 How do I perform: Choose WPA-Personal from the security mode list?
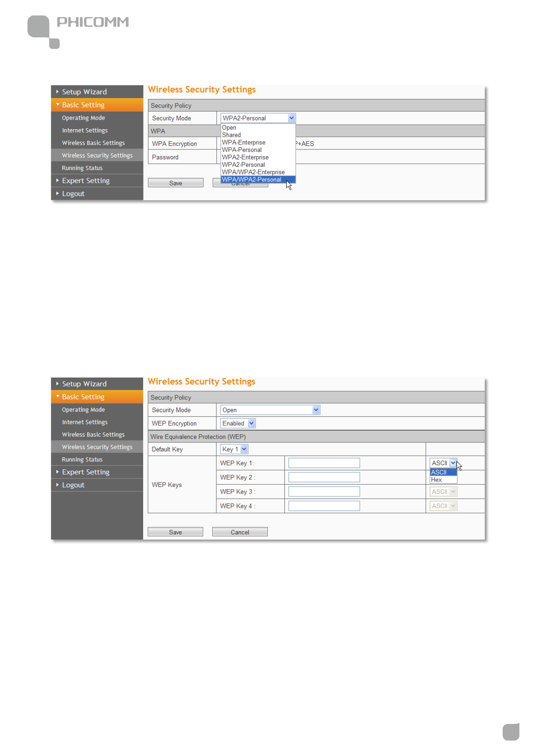[258, 150]
